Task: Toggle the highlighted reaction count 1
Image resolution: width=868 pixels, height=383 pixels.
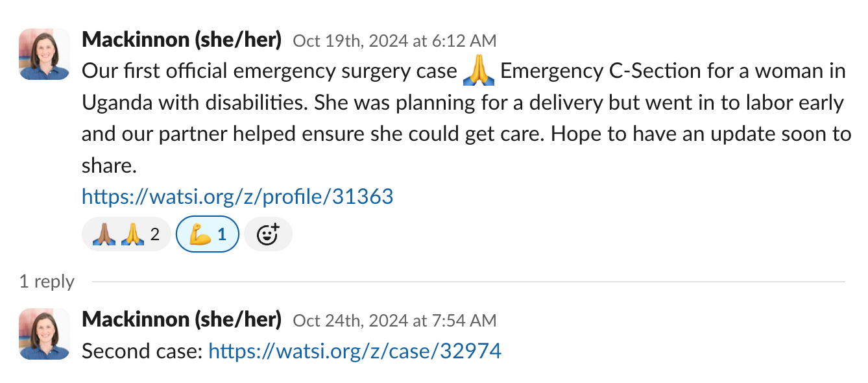Action: pyautogui.click(x=221, y=234)
